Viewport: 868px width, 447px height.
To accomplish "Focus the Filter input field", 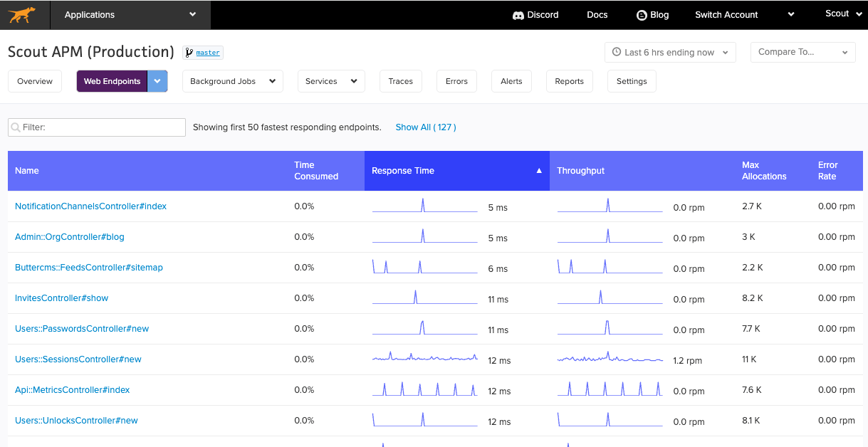I will click(x=97, y=127).
